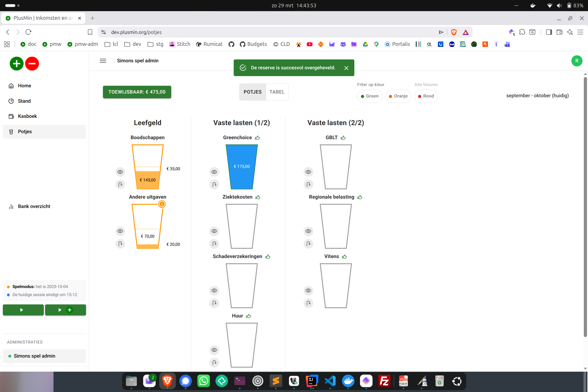Open the hamburger menu icon
Image resolution: width=588 pixels, height=392 pixels.
pos(103,61)
